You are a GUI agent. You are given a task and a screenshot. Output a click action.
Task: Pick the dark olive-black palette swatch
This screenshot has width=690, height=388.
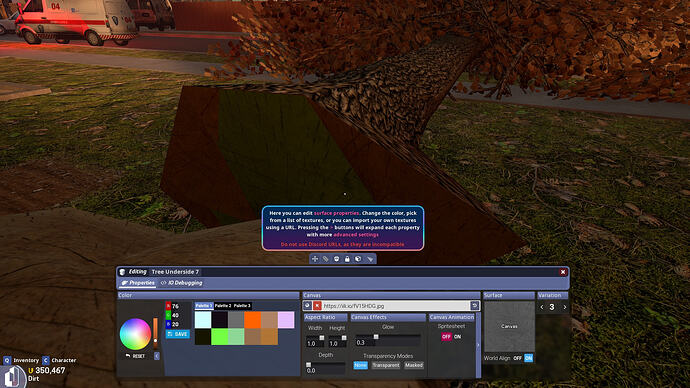203,337
